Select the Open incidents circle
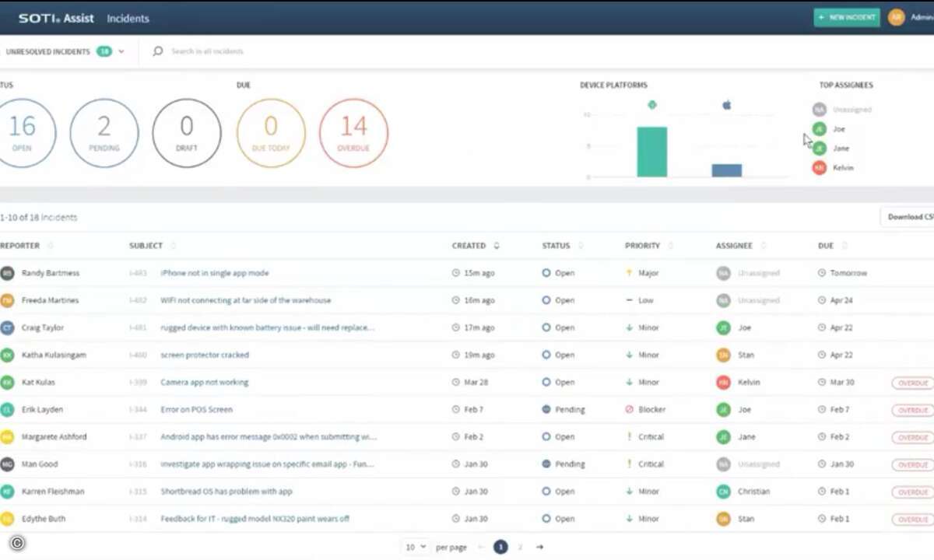Image resolution: width=934 pixels, height=560 pixels. coord(22,132)
